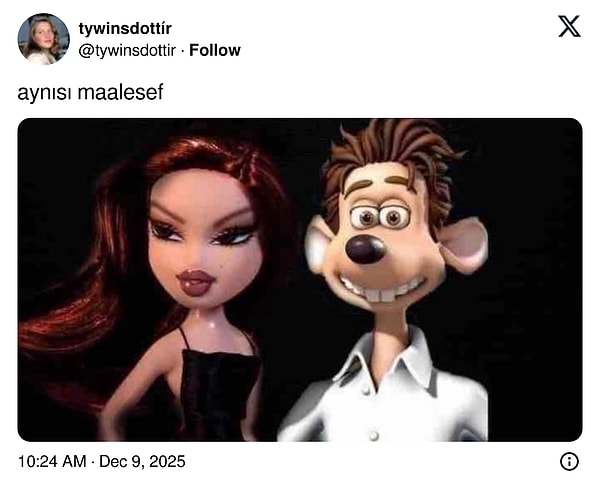This screenshot has height=492, width=600.
Task: Click the mouse character's toothy grin
Action: (380, 289)
